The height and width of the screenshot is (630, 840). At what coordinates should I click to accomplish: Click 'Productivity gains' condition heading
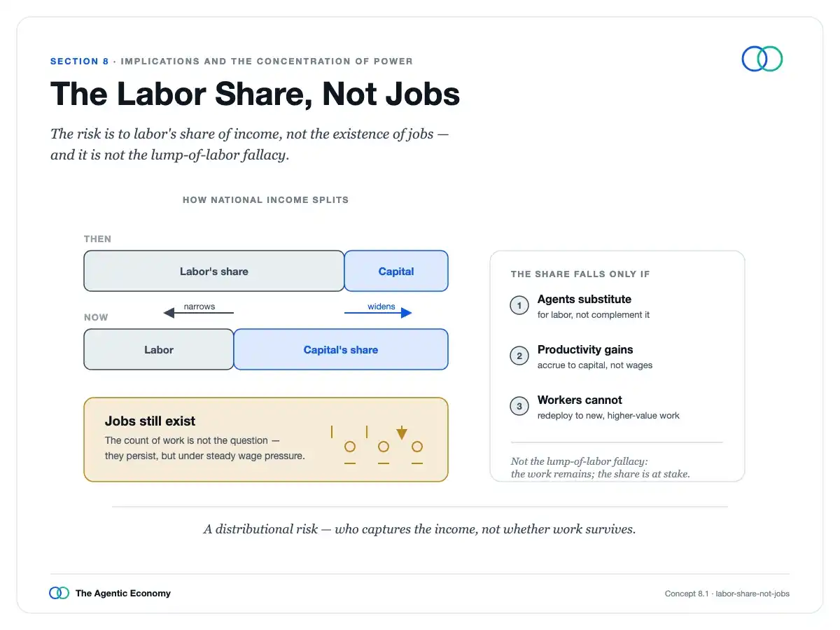pos(585,349)
